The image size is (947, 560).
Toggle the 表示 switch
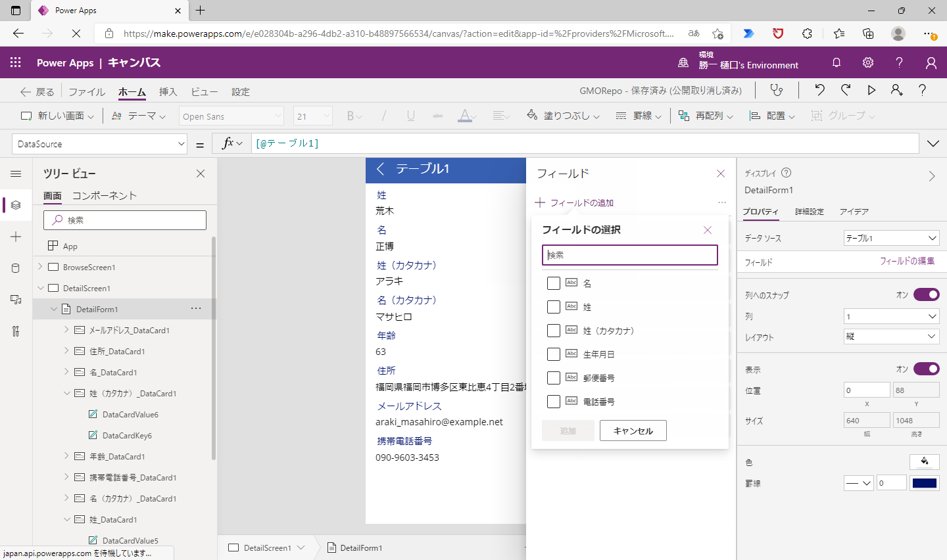926,369
